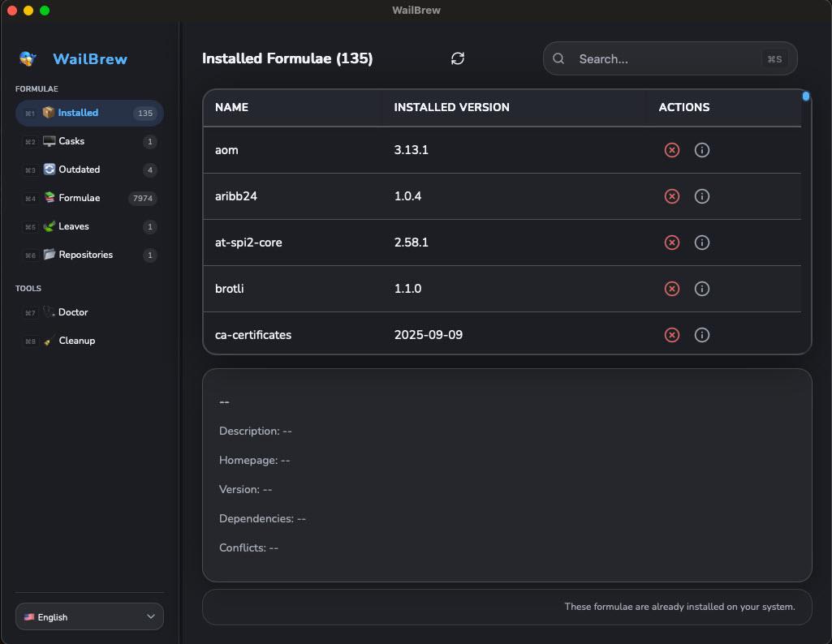Viewport: 832px width, 644px height.
Task: Click remove icon for at-spi2-core
Action: [671, 243]
